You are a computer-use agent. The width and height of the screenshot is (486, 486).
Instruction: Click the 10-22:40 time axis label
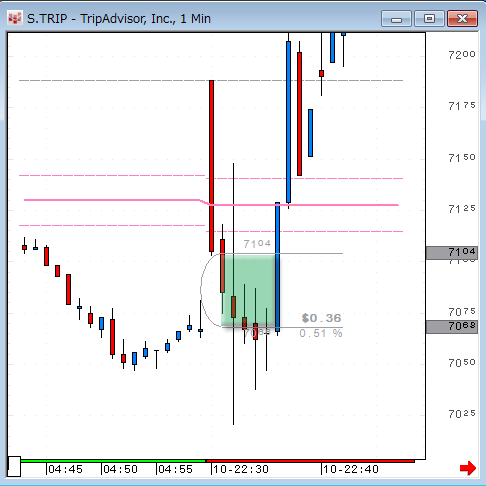[351, 469]
